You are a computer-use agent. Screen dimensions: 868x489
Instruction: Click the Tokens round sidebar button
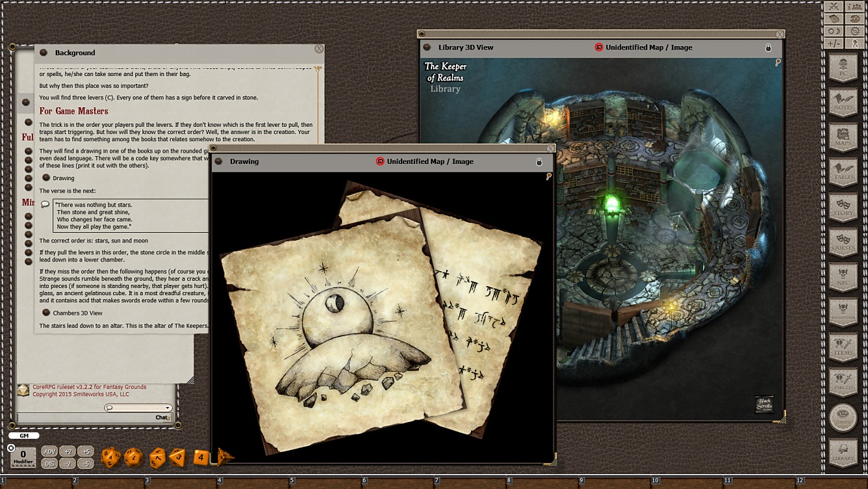[x=843, y=417]
